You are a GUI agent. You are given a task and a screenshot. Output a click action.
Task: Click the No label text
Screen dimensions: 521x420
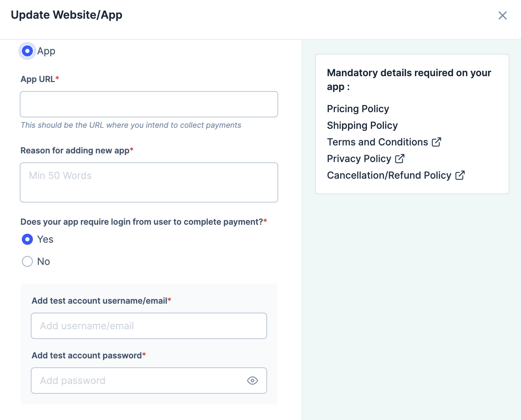44,261
